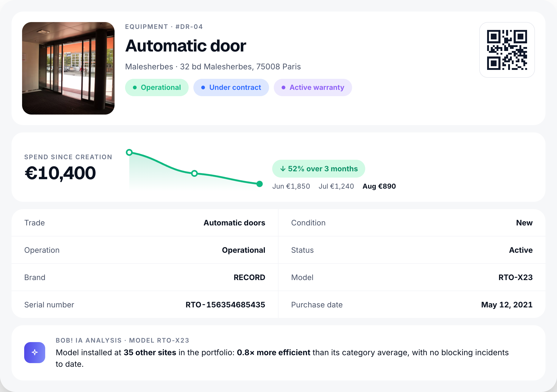Click the Aug €890 value

[379, 186]
